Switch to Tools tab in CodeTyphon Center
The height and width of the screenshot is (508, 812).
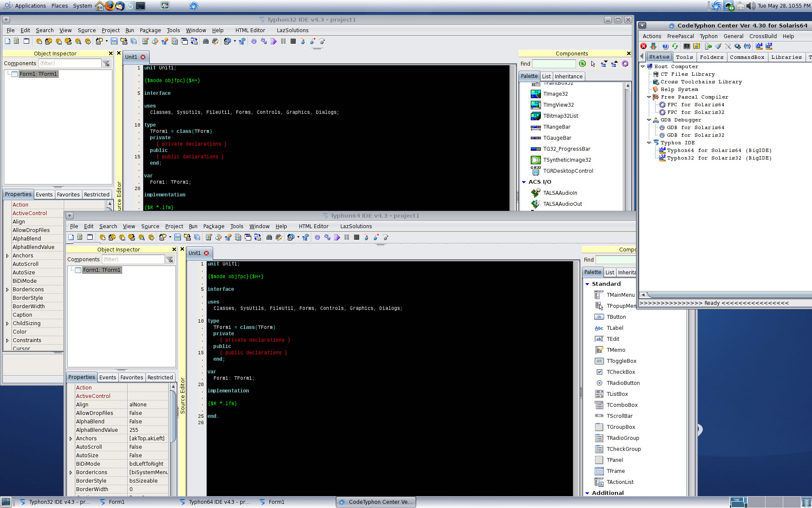click(x=684, y=57)
